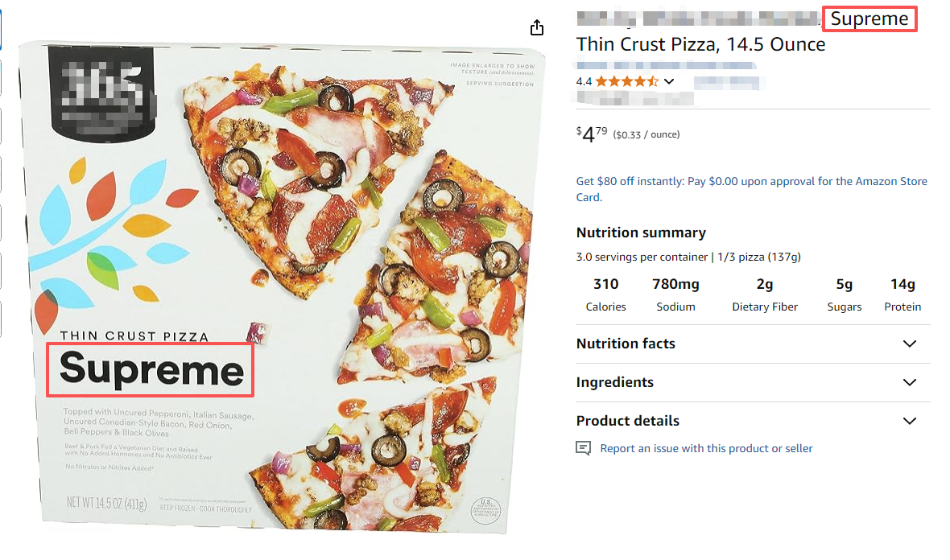The width and height of the screenshot is (950, 560).
Task: Click the highlighted Supreme word in product title
Action: [869, 19]
